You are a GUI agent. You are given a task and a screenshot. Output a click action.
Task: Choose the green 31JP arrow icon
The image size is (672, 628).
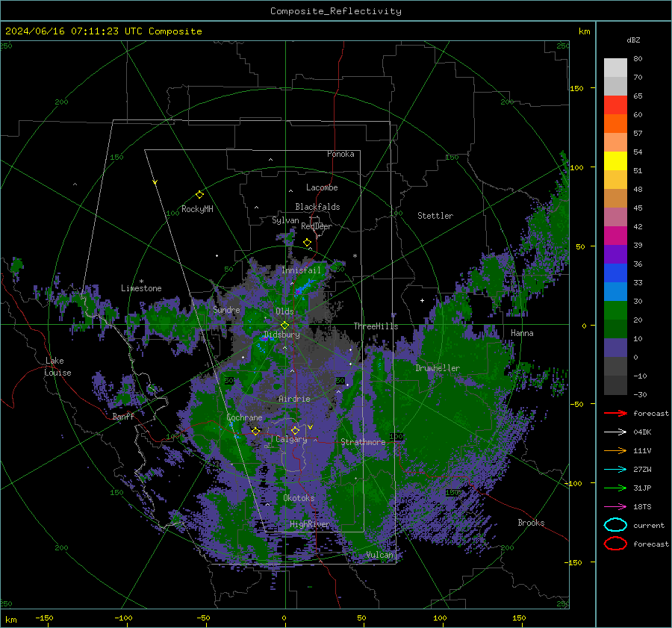[x=615, y=488]
